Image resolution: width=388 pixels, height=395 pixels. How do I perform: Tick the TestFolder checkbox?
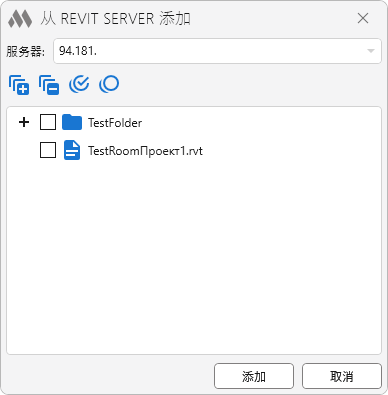pos(48,122)
